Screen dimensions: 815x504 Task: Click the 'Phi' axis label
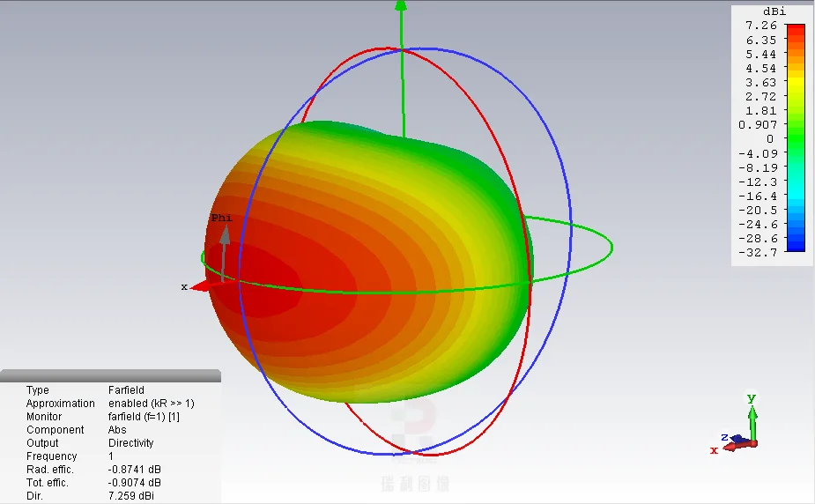pos(221,218)
